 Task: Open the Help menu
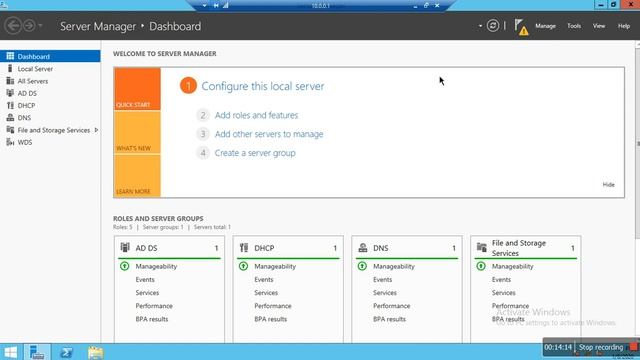[624, 26]
